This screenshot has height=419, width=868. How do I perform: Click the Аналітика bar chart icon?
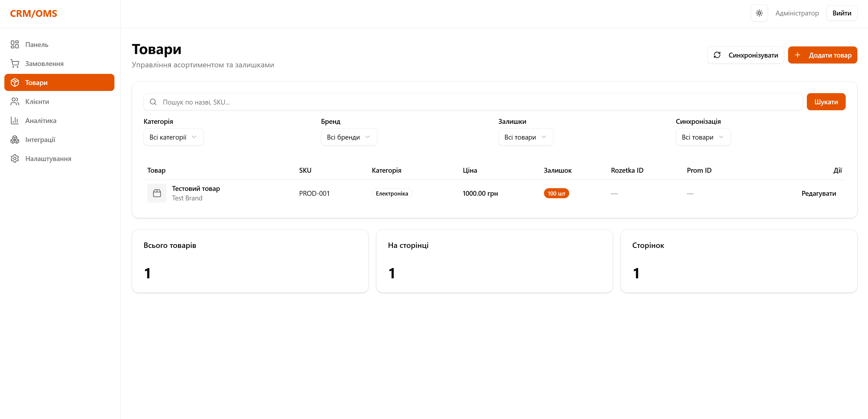tap(15, 121)
